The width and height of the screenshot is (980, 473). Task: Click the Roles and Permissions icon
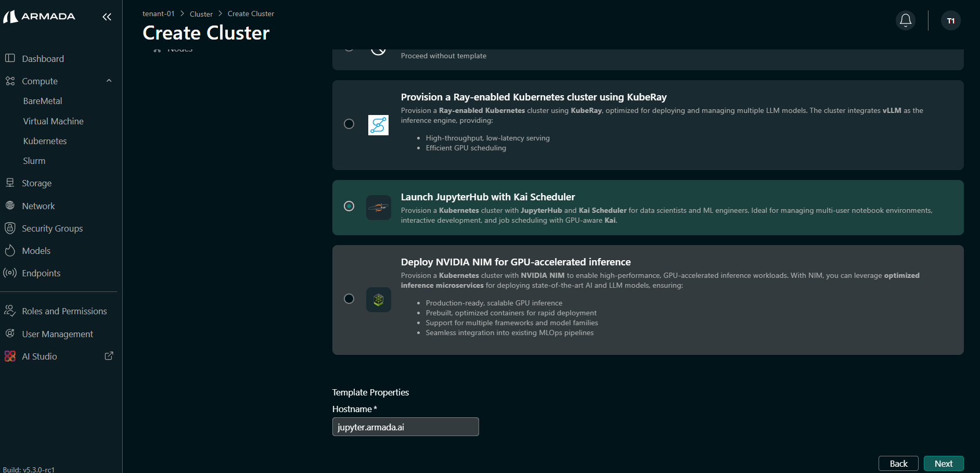10,311
